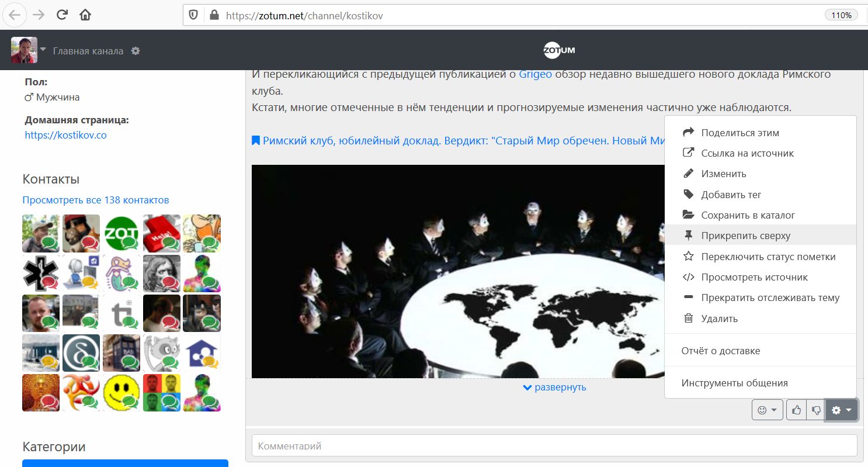The image size is (868, 467).
Task: Open the post gear options dropdown
Action: coord(841,410)
